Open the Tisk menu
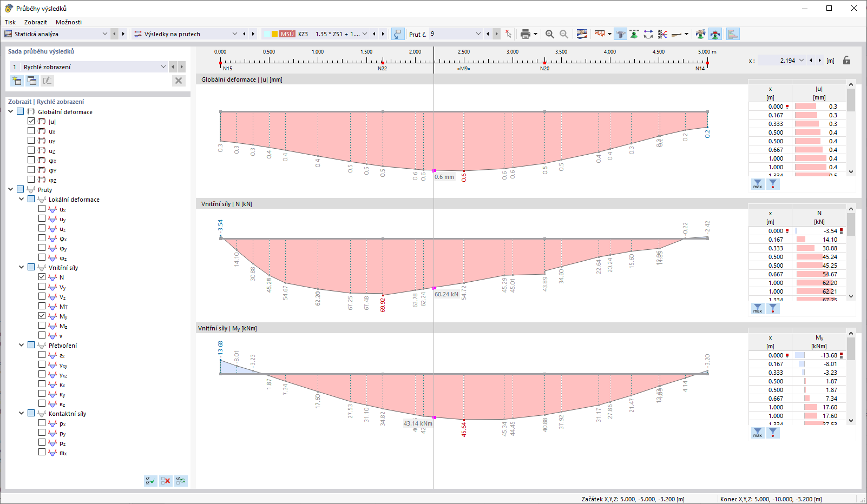The image size is (867, 504). pyautogui.click(x=10, y=22)
